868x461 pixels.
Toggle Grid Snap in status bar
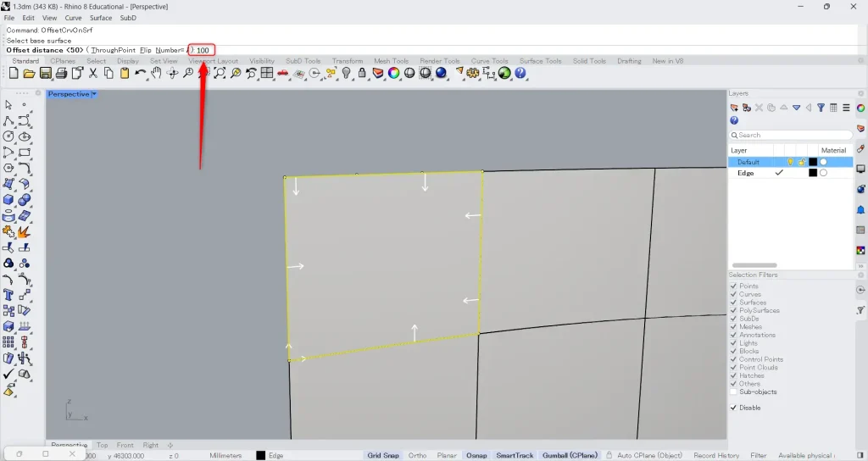point(383,455)
